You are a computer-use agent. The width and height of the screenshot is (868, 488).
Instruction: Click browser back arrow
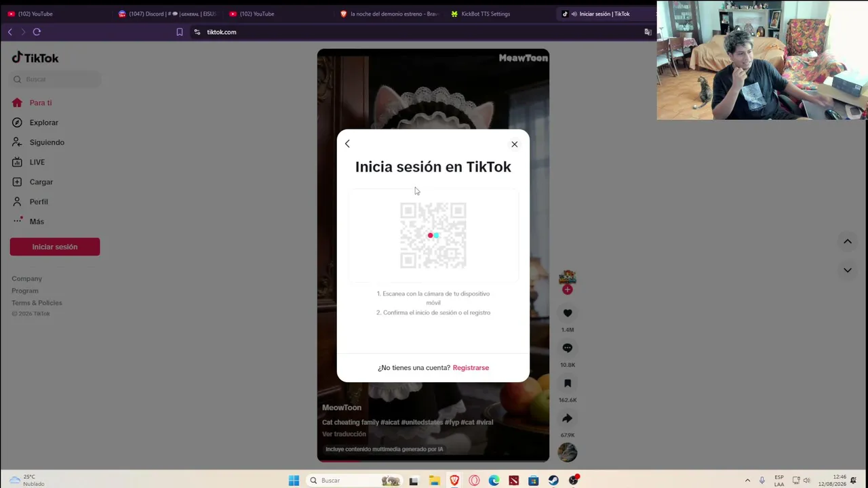(9, 32)
